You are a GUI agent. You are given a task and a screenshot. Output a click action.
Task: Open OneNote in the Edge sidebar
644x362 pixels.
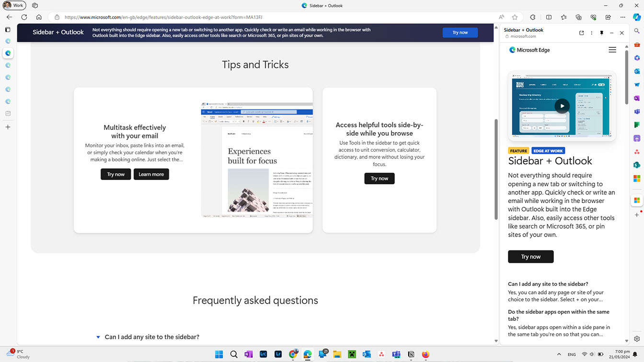(x=637, y=98)
